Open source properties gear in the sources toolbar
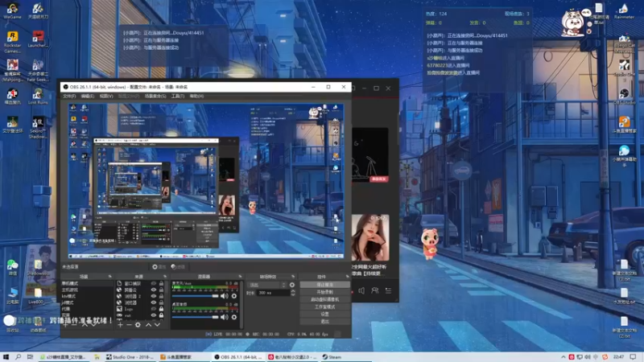The image size is (644, 362). pyautogui.click(x=138, y=325)
